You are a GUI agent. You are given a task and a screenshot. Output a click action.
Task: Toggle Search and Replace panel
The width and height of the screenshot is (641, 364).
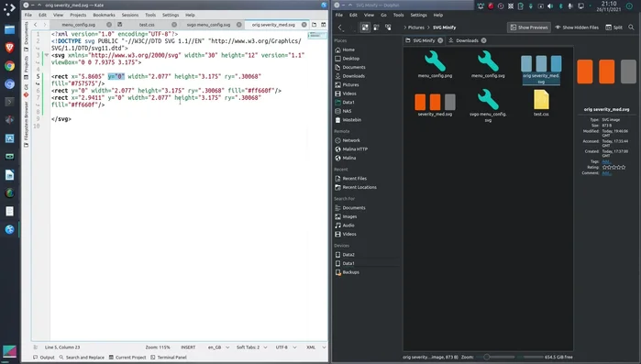82,357
